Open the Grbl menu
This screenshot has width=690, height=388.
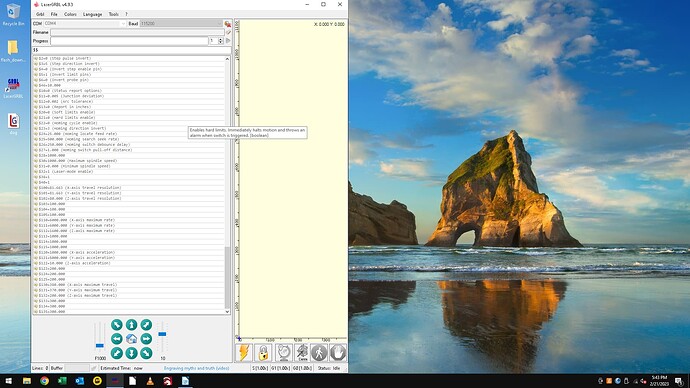click(x=40, y=14)
